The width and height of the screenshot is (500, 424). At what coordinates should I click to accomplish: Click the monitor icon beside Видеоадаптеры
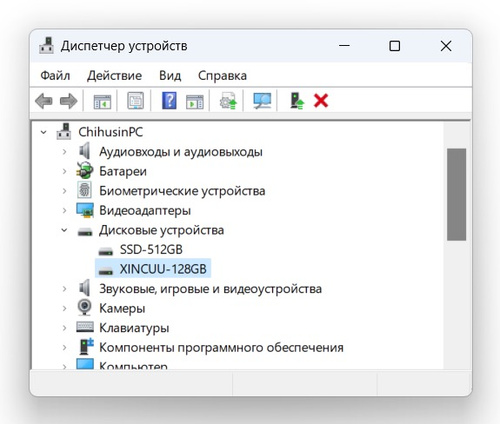tap(85, 210)
